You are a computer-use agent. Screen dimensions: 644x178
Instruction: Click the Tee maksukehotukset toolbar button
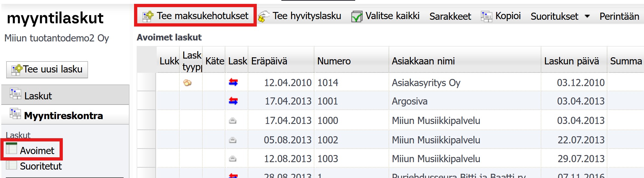click(196, 16)
